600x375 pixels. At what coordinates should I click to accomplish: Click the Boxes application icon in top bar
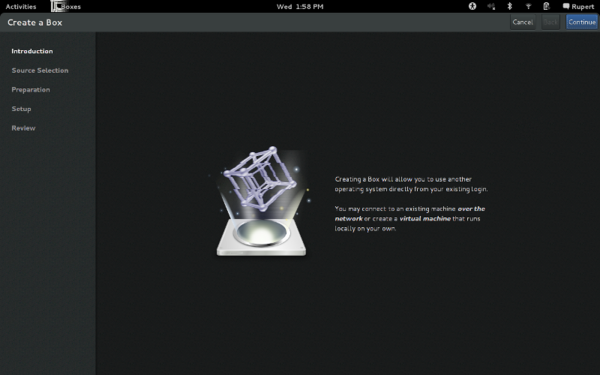point(57,6)
